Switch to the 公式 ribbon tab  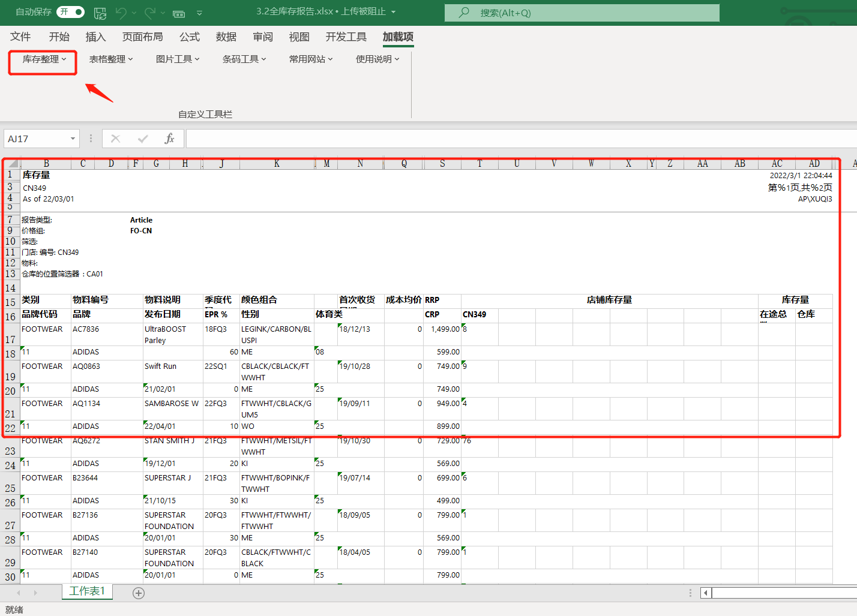point(190,37)
